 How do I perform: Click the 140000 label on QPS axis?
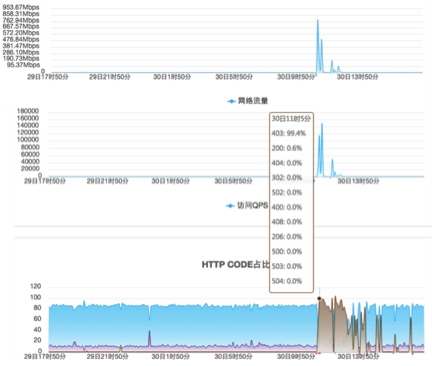pyautogui.click(x=28, y=125)
